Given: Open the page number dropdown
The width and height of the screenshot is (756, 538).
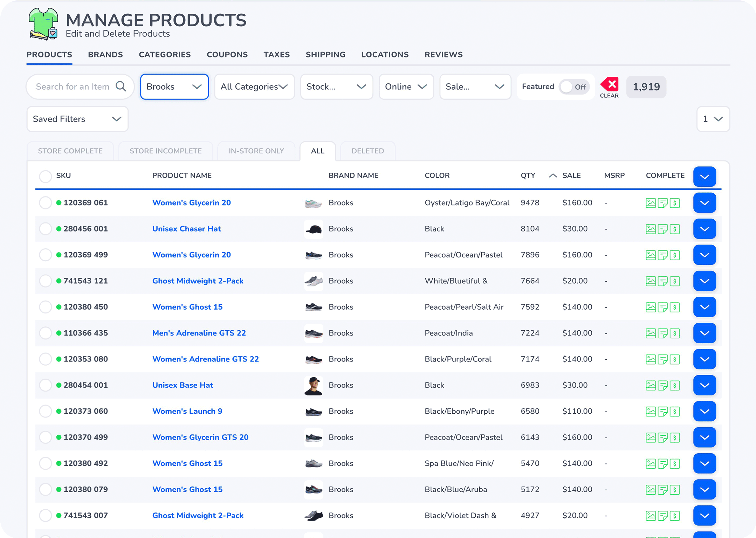Looking at the screenshot, I should pos(713,119).
